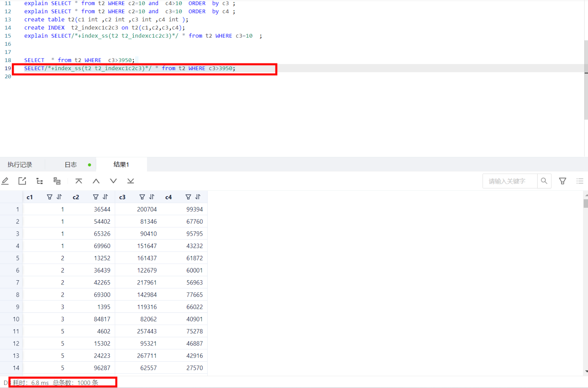Toggle sort order on column c3
This screenshot has height=388, width=588.
pyautogui.click(x=152, y=197)
